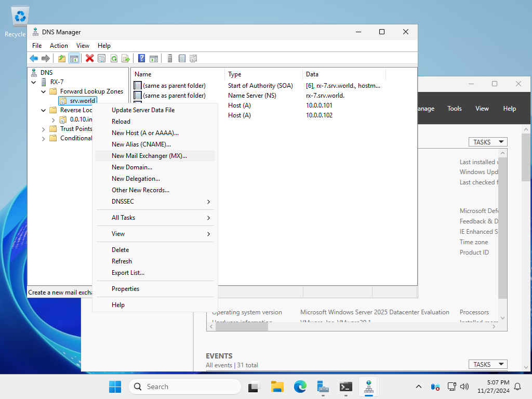
Task: Click the last toolbar icon with stacked documents
Action: click(193, 58)
